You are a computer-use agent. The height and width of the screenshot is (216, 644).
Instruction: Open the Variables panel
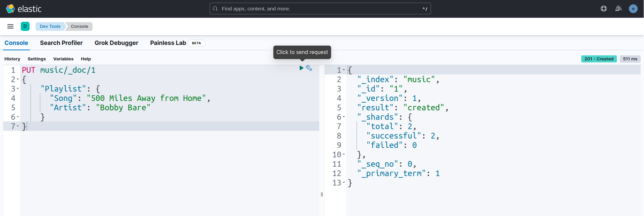pyautogui.click(x=63, y=59)
